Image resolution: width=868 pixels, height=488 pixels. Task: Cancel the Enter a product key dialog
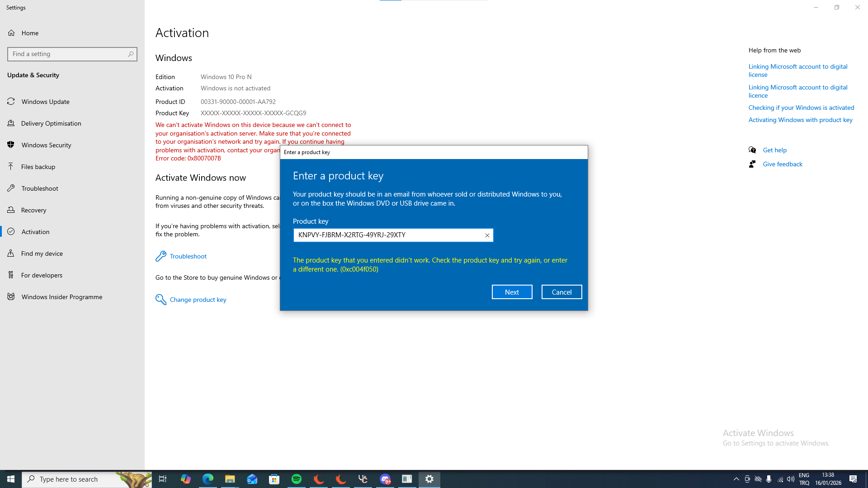click(x=561, y=292)
